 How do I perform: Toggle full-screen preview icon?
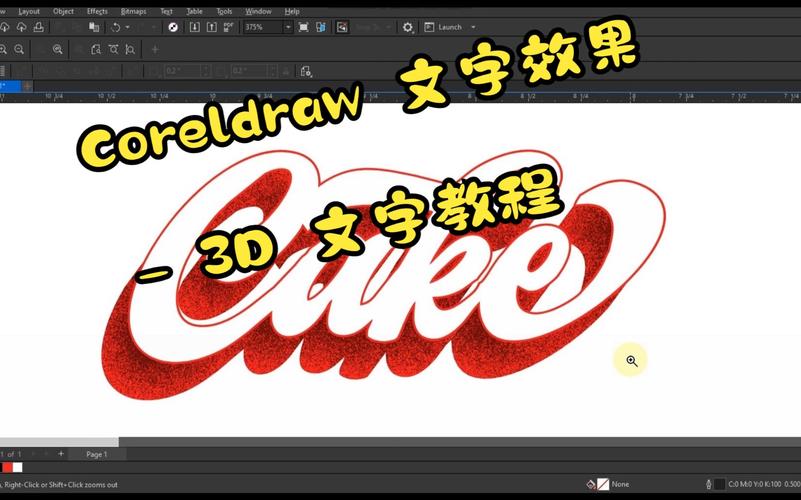tap(303, 27)
